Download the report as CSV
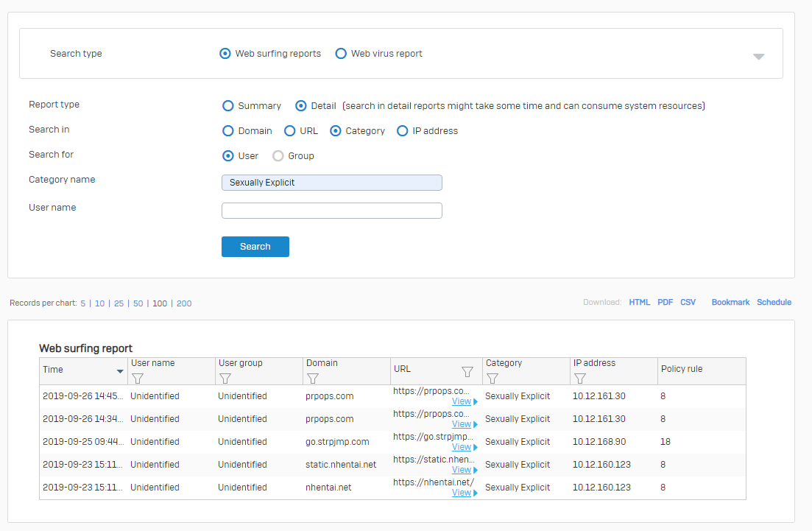 point(688,303)
